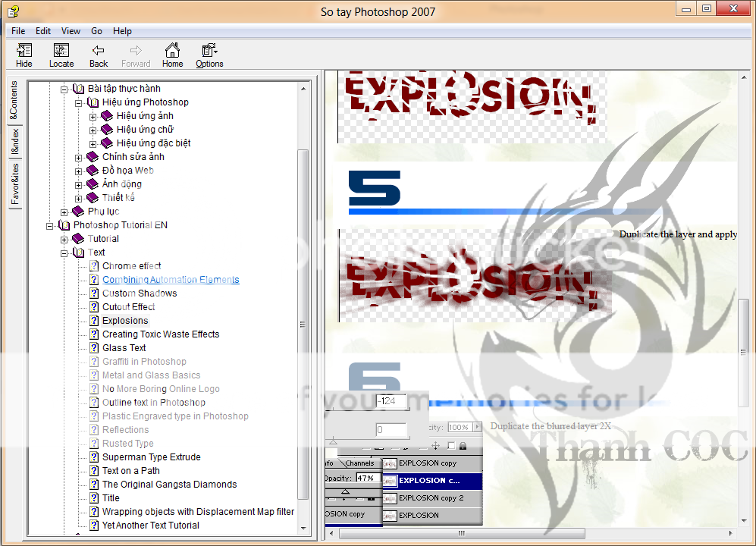Collapse the Text folder node

click(x=64, y=253)
